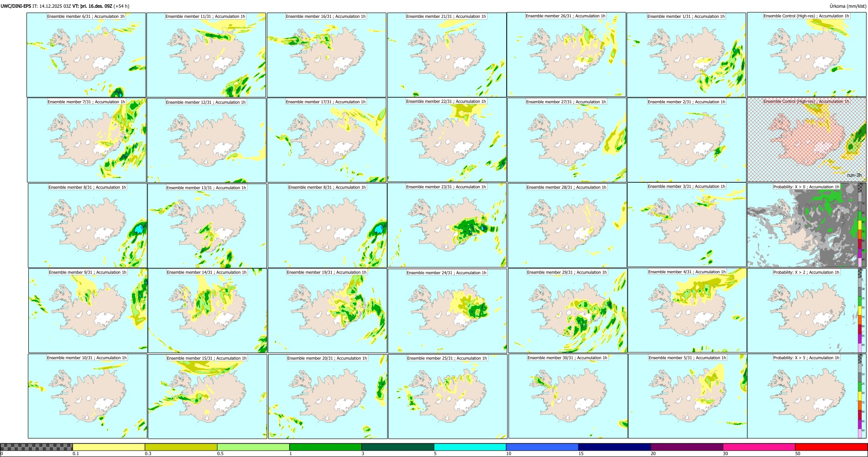Pick the blue 10–15 legend swatch
868x457 pixels.
point(542,447)
